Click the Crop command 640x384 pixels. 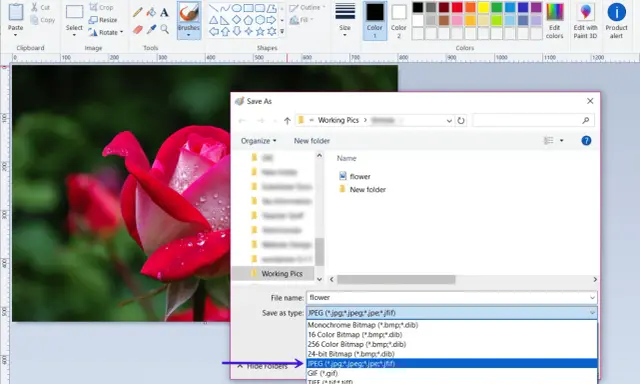tap(101, 7)
